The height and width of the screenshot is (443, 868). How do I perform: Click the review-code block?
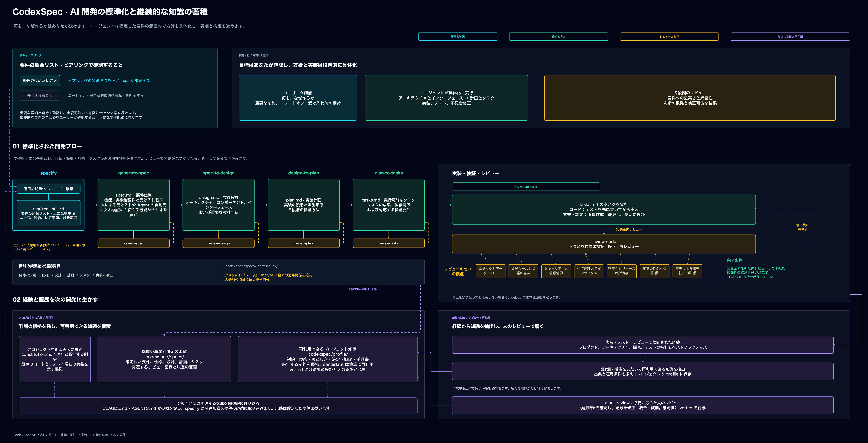coord(604,244)
